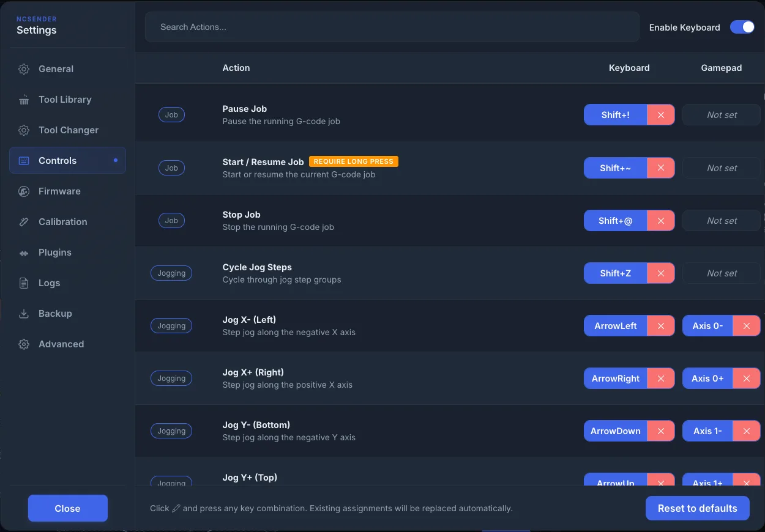Remove the ArrowRight keyboard binding
The image size is (765, 532).
tap(660, 379)
